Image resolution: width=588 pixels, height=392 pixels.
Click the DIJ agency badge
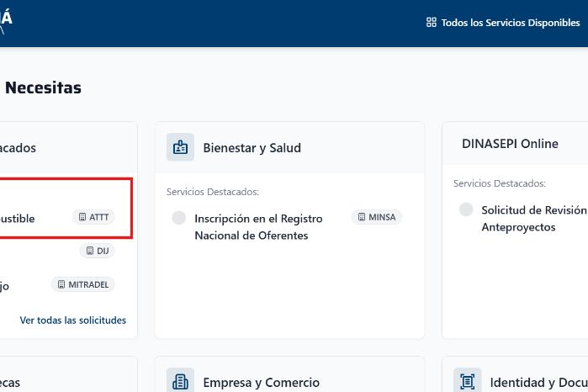(x=97, y=251)
